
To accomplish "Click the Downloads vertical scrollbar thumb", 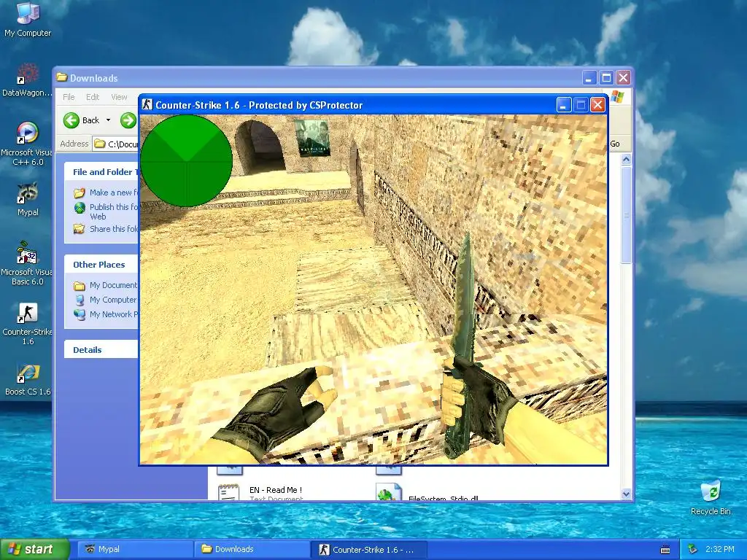I will click(x=626, y=214).
